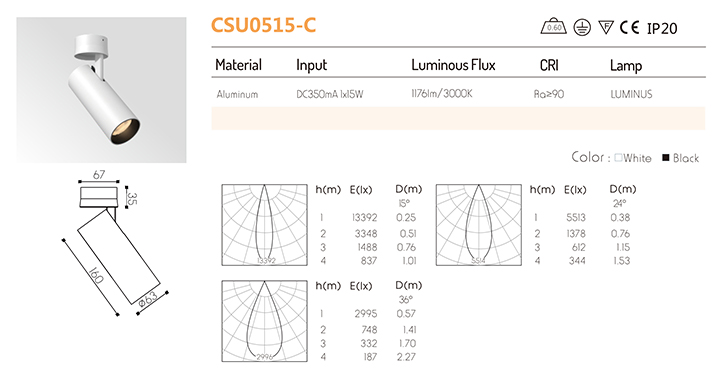Click the DC350mA 1x15W input value

pyautogui.click(x=330, y=94)
